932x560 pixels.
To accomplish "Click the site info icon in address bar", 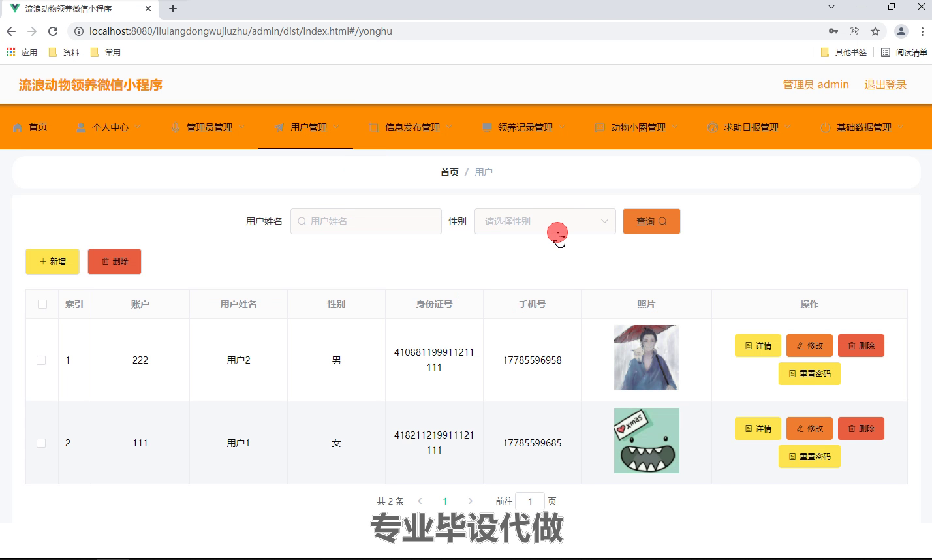I will tap(78, 31).
